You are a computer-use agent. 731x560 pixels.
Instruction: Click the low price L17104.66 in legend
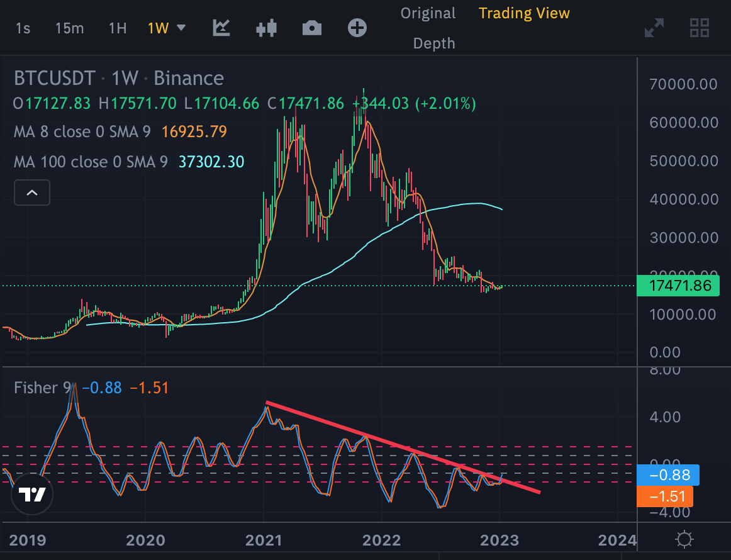point(222,104)
